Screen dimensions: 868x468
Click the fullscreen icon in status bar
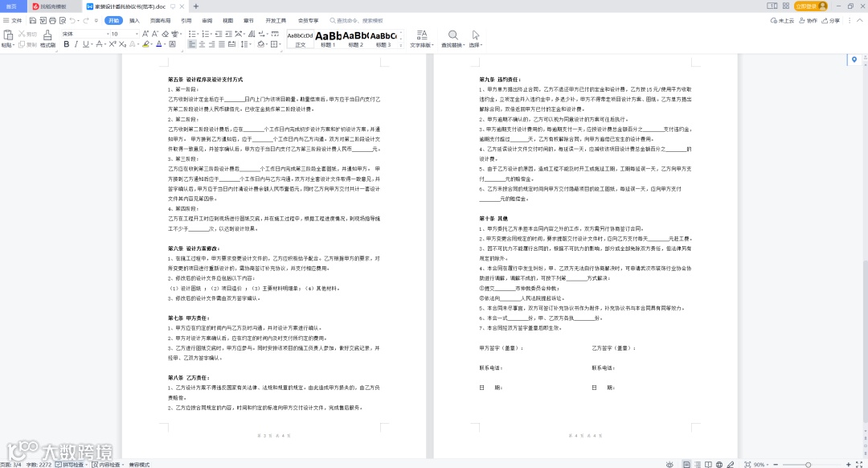click(x=859, y=464)
